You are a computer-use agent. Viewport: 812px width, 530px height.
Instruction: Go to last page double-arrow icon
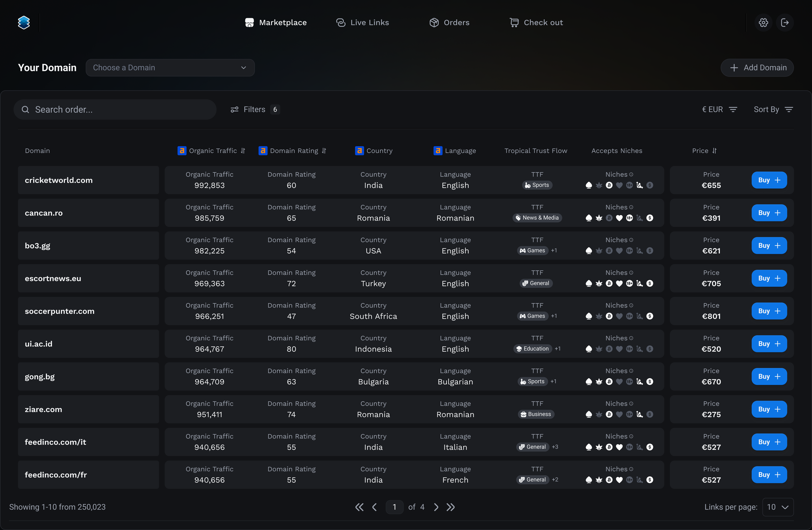click(451, 507)
